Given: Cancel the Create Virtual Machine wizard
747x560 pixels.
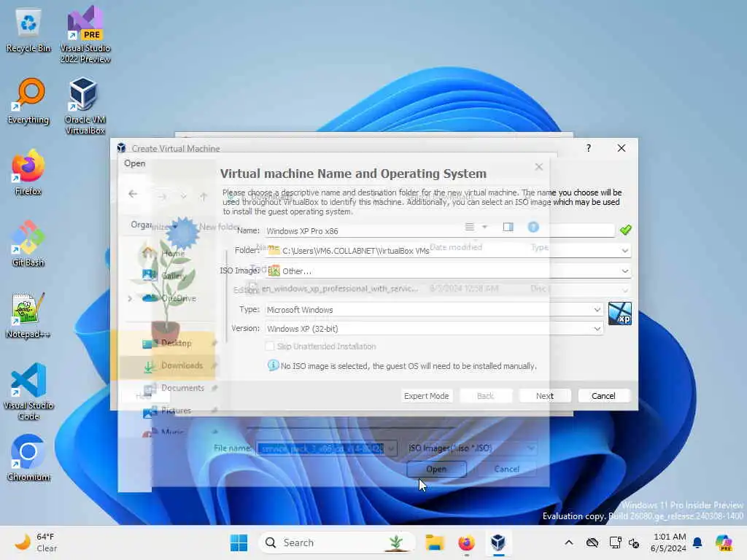Looking at the screenshot, I should [x=603, y=396].
